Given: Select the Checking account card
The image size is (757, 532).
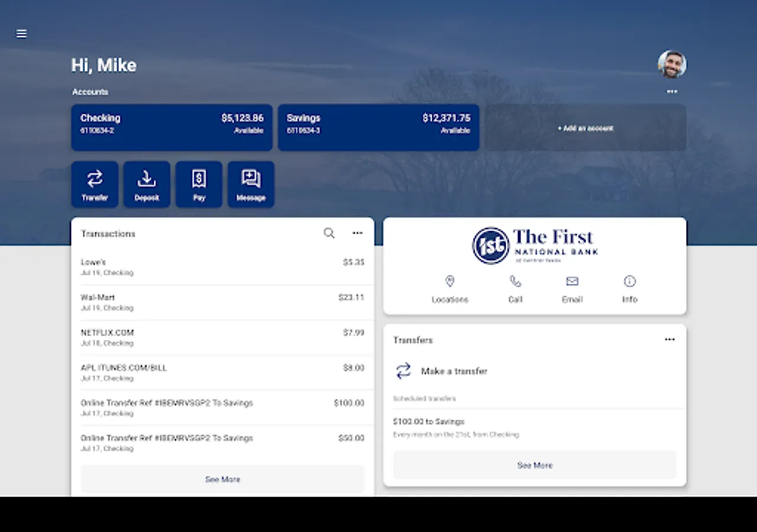Looking at the screenshot, I should point(172,128).
